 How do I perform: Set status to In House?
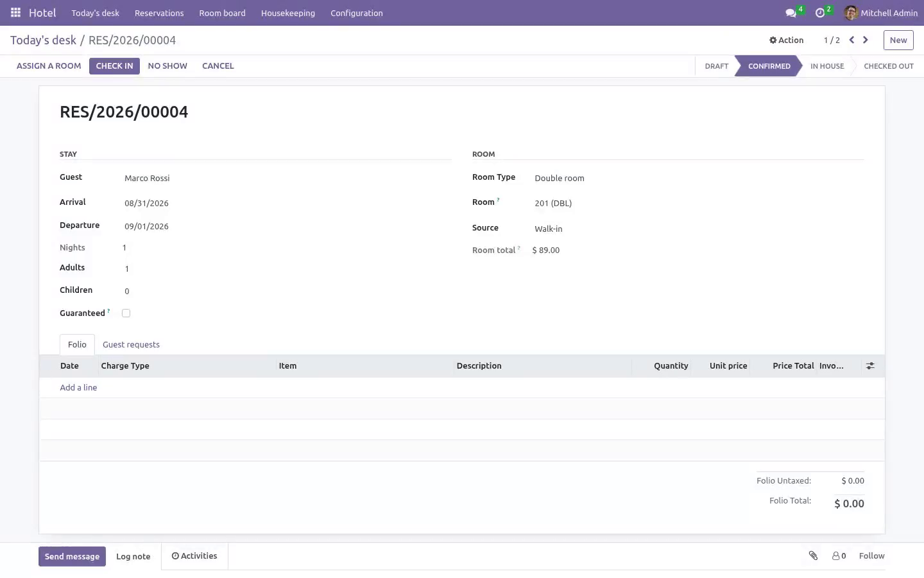coord(827,66)
